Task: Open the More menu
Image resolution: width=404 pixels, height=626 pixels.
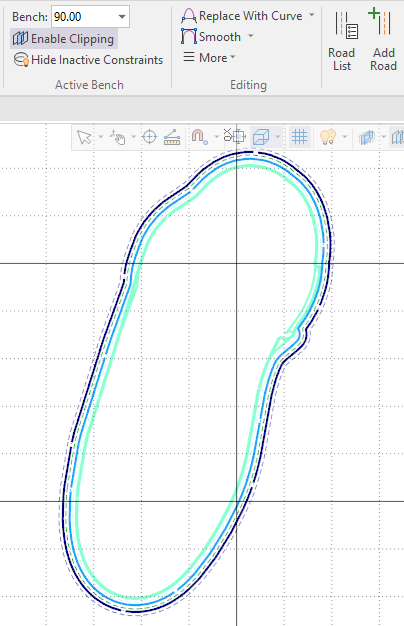Action: 209,58
